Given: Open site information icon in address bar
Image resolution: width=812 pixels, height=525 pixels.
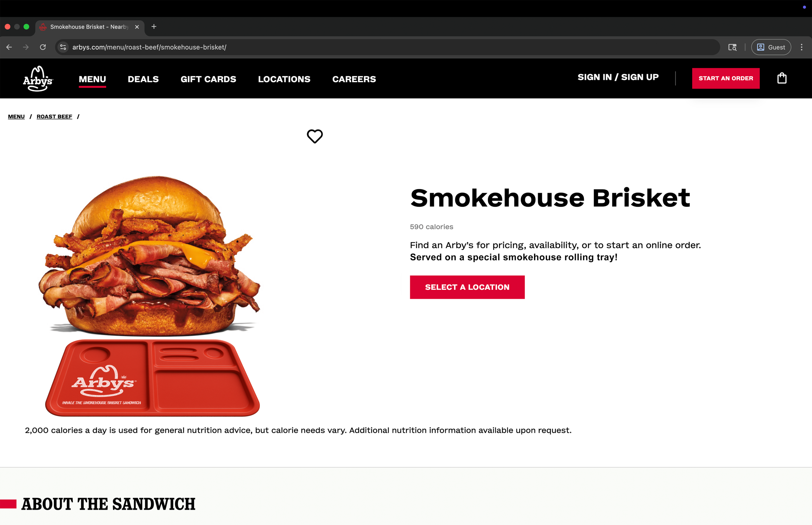Looking at the screenshot, I should (x=63, y=47).
